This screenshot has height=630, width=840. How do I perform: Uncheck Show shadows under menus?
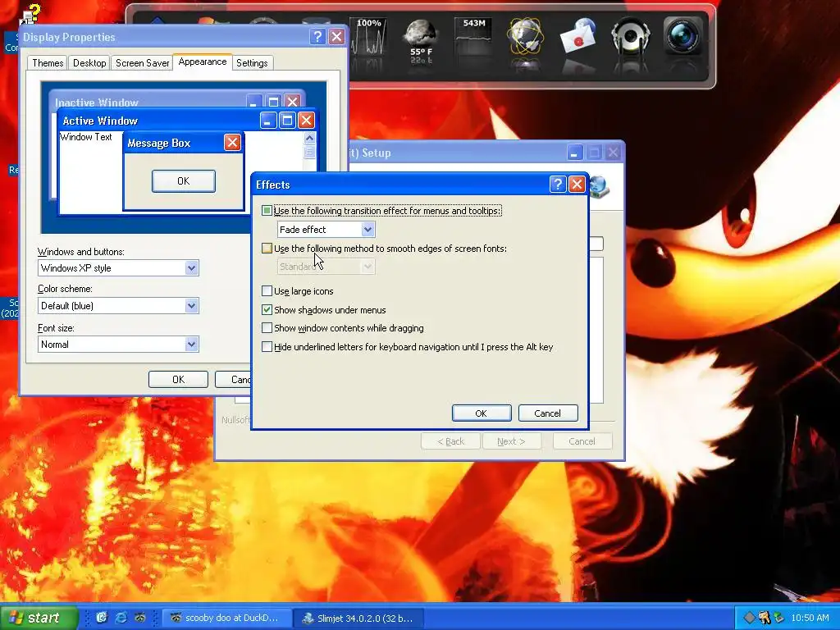coord(267,309)
